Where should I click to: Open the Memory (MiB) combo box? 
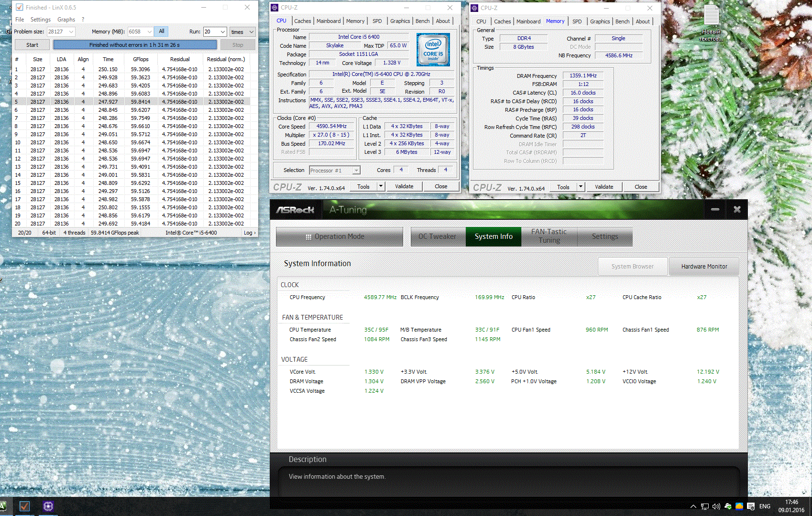(x=140, y=32)
